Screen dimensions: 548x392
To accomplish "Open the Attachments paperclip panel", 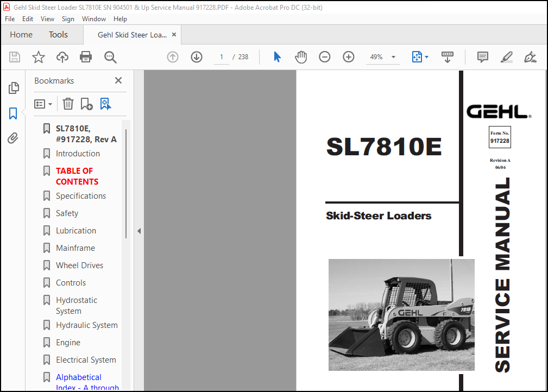I will pyautogui.click(x=13, y=138).
